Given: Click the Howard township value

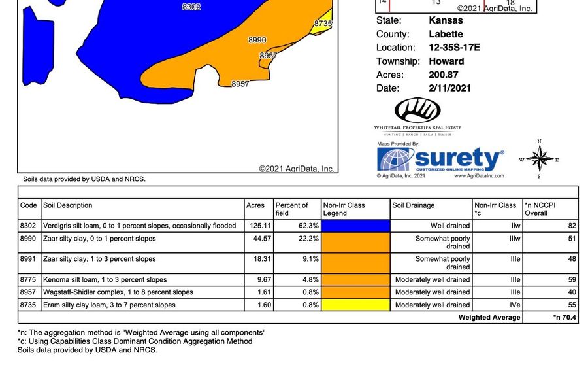Looking at the screenshot, I should tap(447, 61).
